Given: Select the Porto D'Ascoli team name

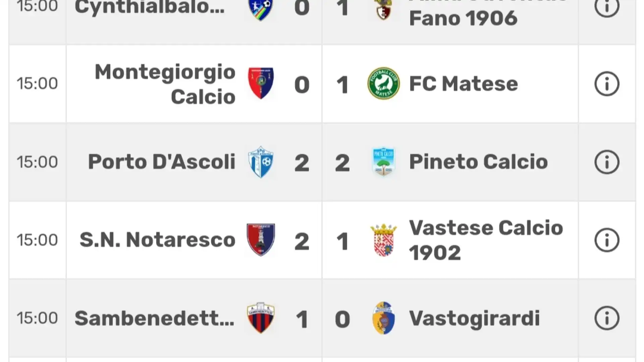Looking at the screenshot, I should tap(162, 162).
